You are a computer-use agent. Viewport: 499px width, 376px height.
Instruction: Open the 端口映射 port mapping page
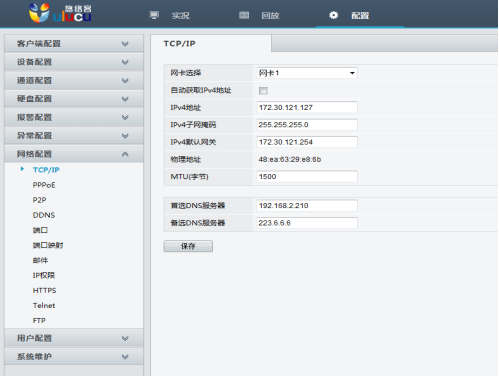coord(48,245)
